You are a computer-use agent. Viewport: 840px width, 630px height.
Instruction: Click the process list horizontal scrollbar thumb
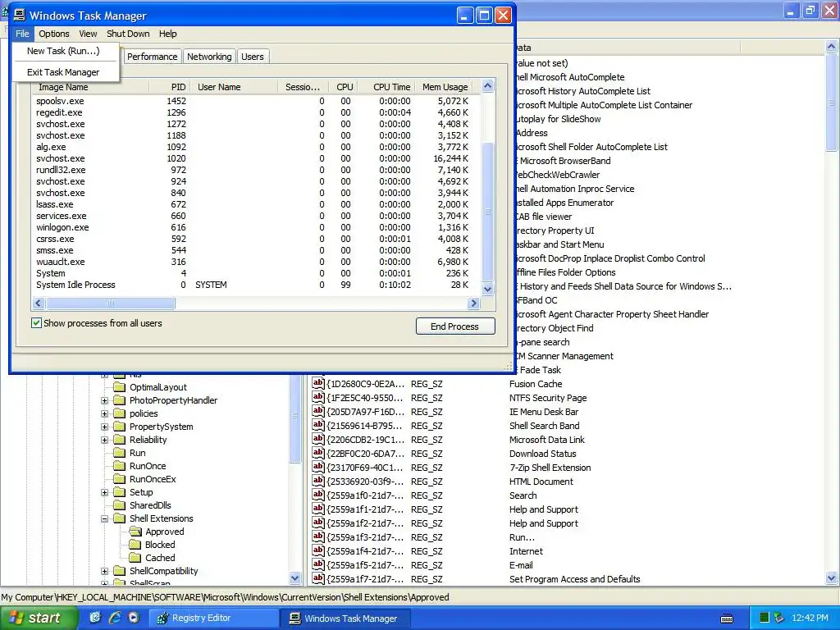point(111,304)
